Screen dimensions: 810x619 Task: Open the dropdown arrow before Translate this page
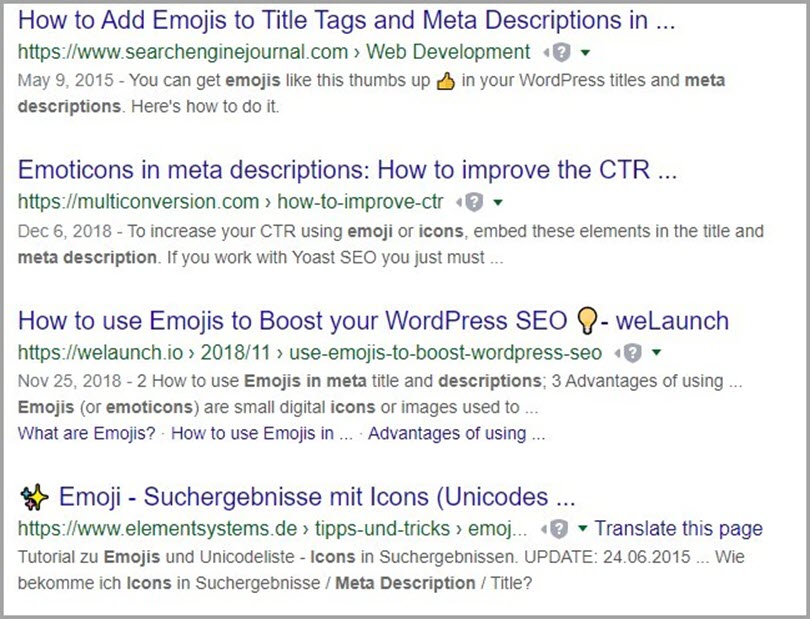tap(583, 529)
